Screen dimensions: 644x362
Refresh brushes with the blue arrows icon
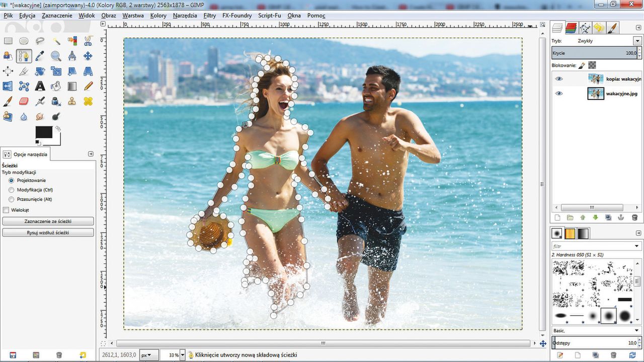632,355
